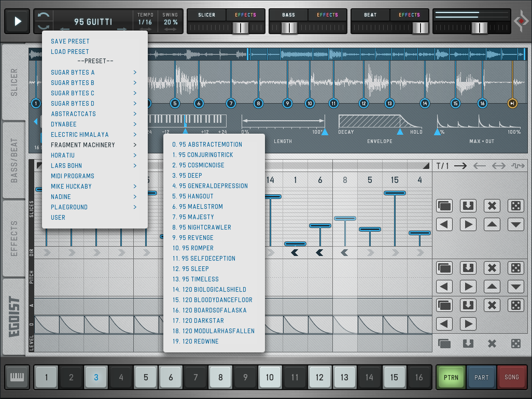Viewport: 532px width, 399px height.
Task: Randomize slices with the top dice icon
Action: [x=516, y=205]
